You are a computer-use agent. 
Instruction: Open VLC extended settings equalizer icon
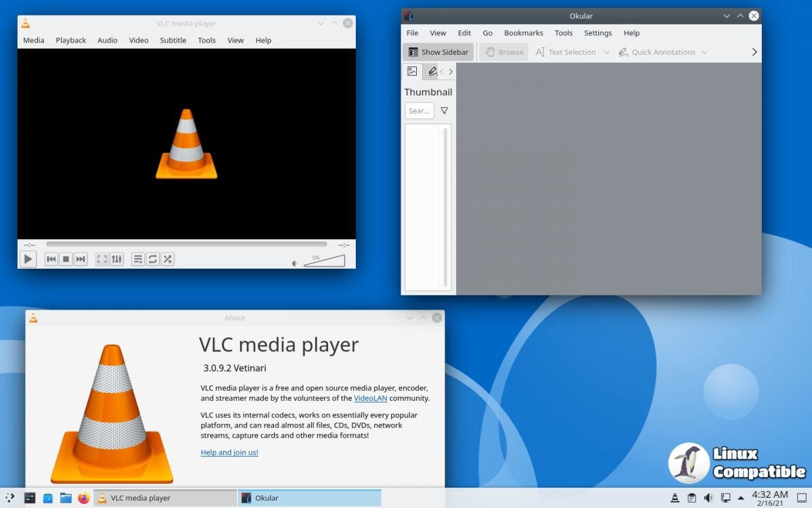coord(117,259)
